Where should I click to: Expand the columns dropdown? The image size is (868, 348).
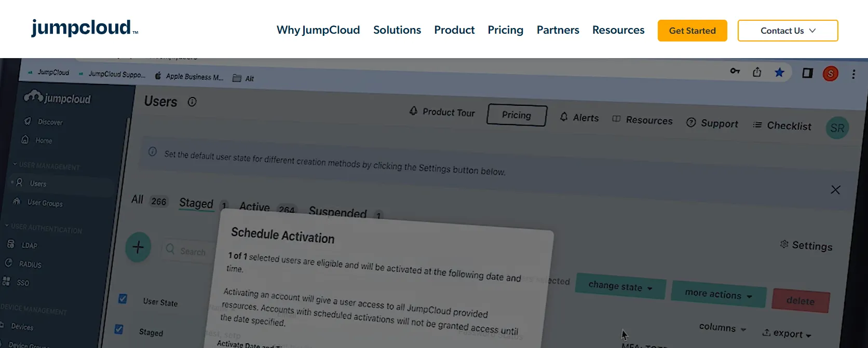tap(723, 327)
